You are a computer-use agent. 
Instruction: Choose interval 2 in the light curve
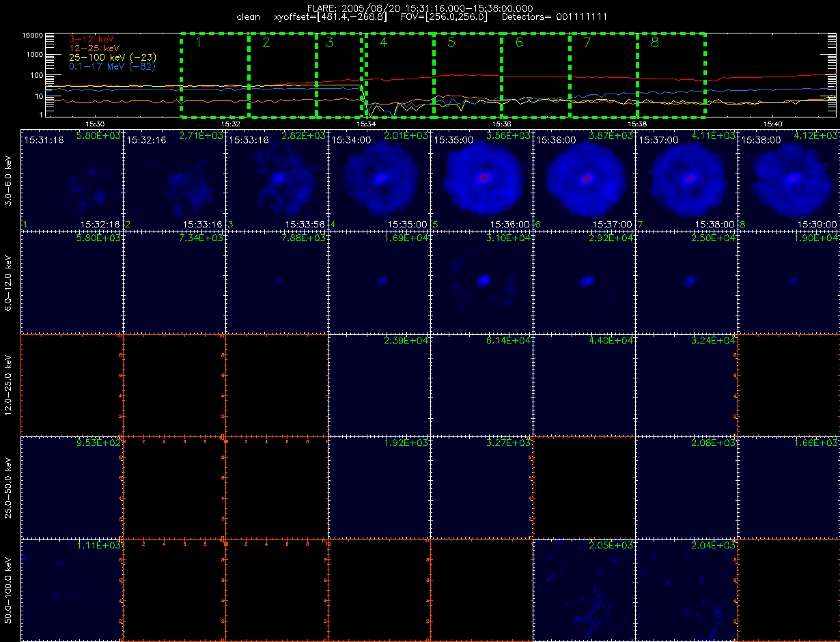click(x=283, y=74)
